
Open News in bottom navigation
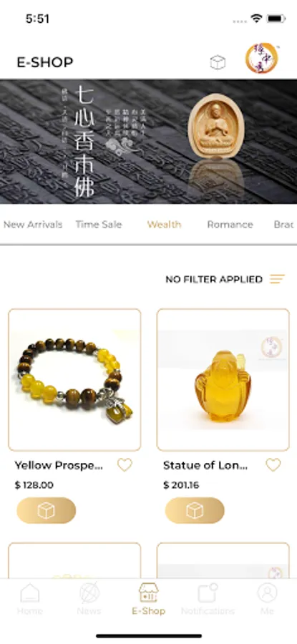[x=89, y=599]
